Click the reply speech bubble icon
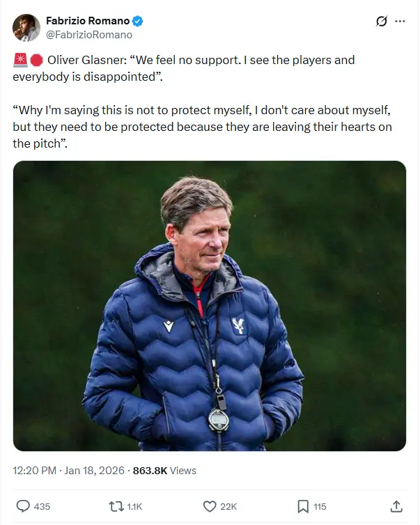Image resolution: width=420 pixels, height=525 pixels. (23, 506)
